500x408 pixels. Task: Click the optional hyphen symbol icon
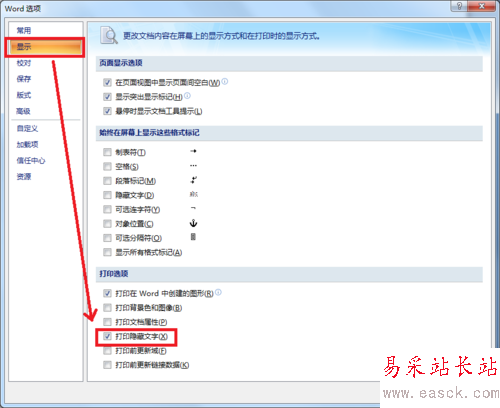tap(193, 208)
